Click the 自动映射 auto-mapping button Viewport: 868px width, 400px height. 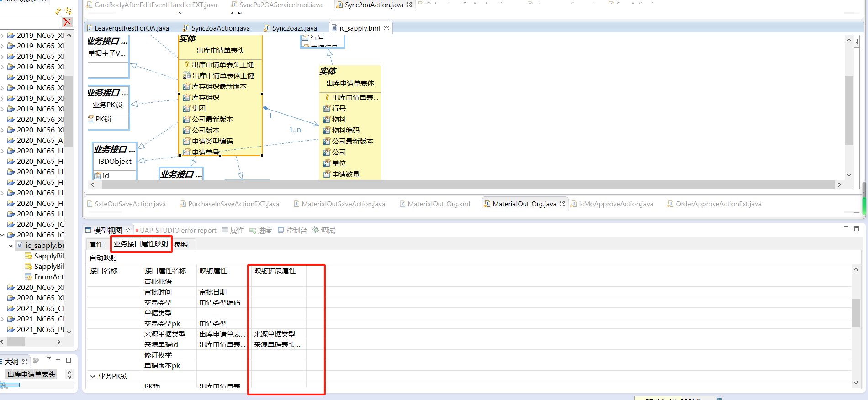coord(103,258)
